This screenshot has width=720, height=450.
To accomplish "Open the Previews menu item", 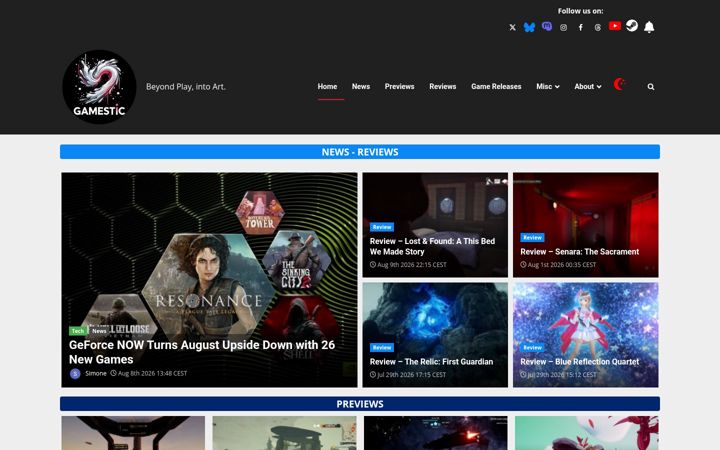I will 399,86.
